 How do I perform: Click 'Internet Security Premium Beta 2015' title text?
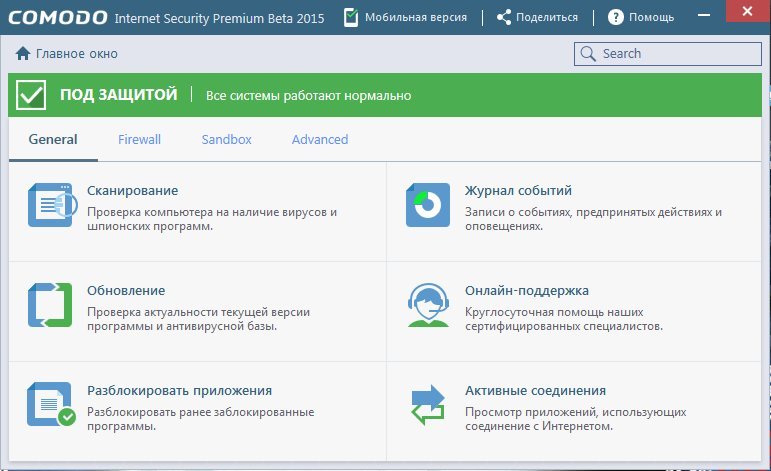pos(219,19)
